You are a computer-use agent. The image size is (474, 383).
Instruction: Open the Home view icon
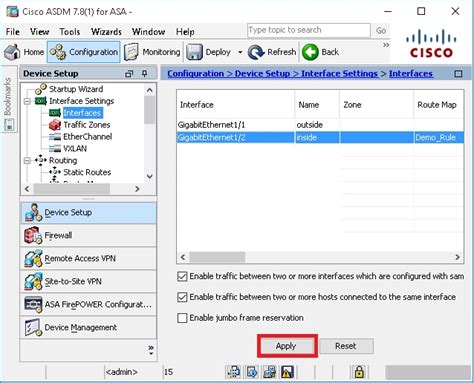tap(12, 52)
